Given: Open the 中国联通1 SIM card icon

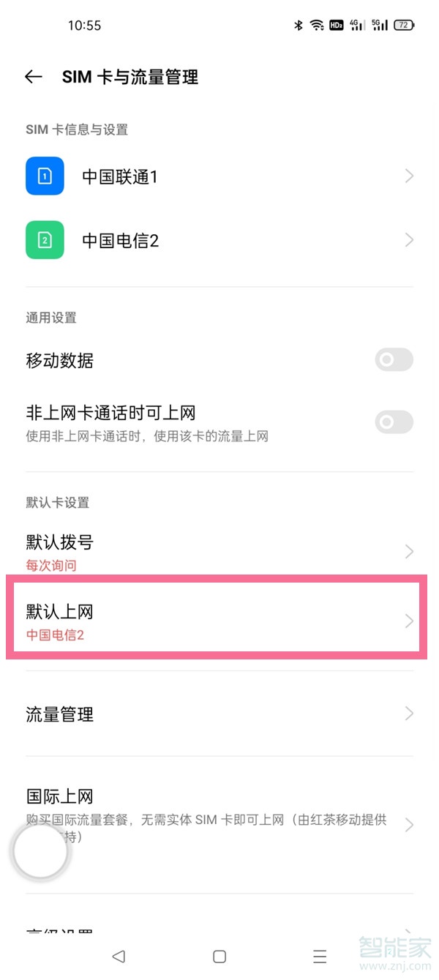Looking at the screenshot, I should [45, 176].
